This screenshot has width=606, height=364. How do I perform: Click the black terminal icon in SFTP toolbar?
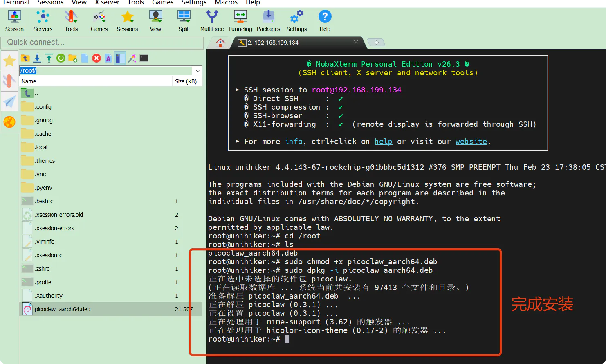[x=144, y=58]
